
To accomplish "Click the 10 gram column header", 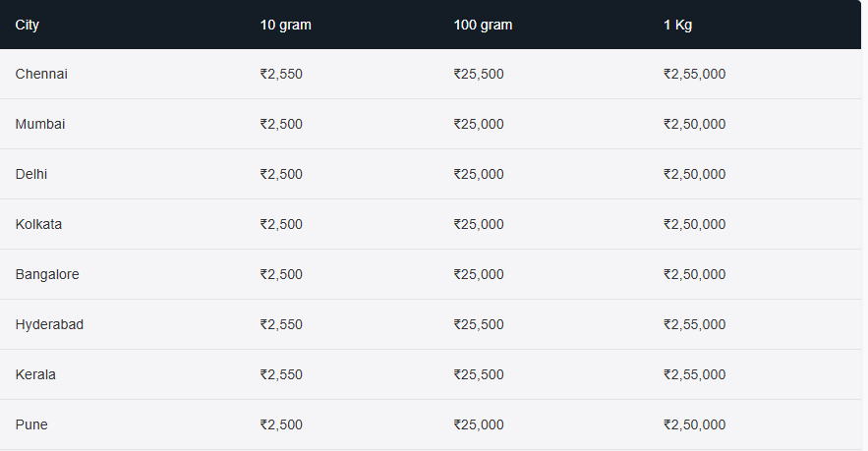I will click(x=285, y=25).
